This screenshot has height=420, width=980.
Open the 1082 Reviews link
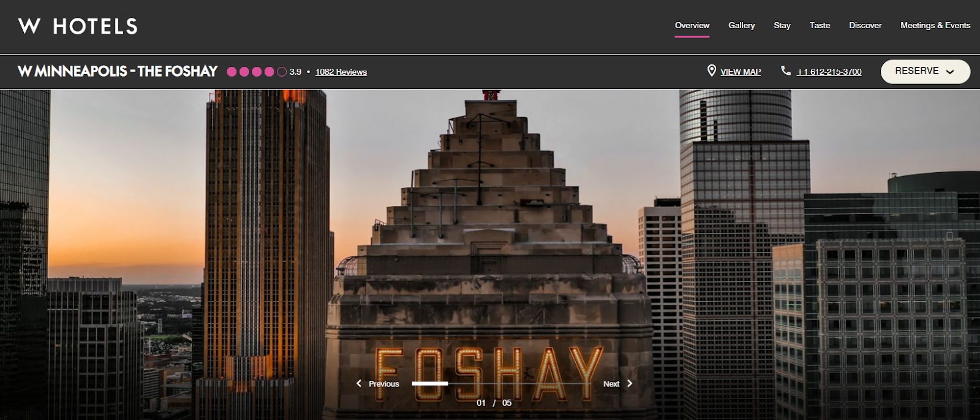(x=341, y=72)
